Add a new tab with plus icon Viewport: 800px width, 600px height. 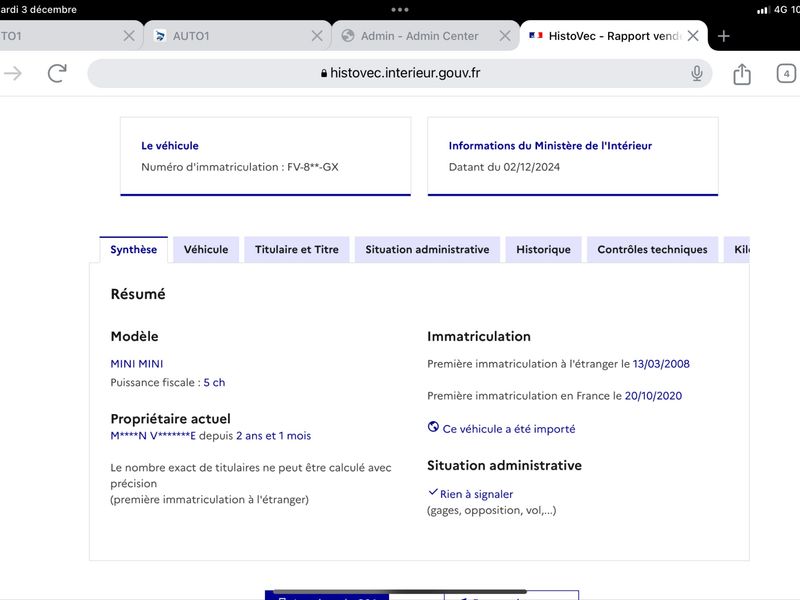(x=723, y=36)
